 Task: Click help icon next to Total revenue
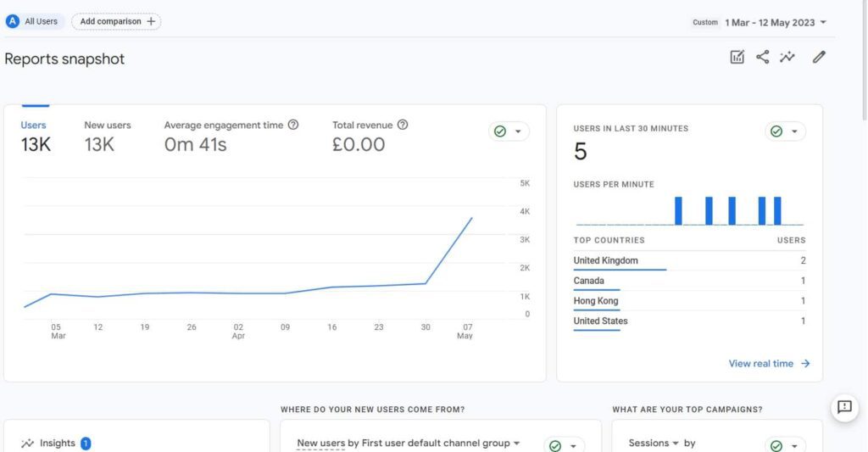pyautogui.click(x=403, y=125)
